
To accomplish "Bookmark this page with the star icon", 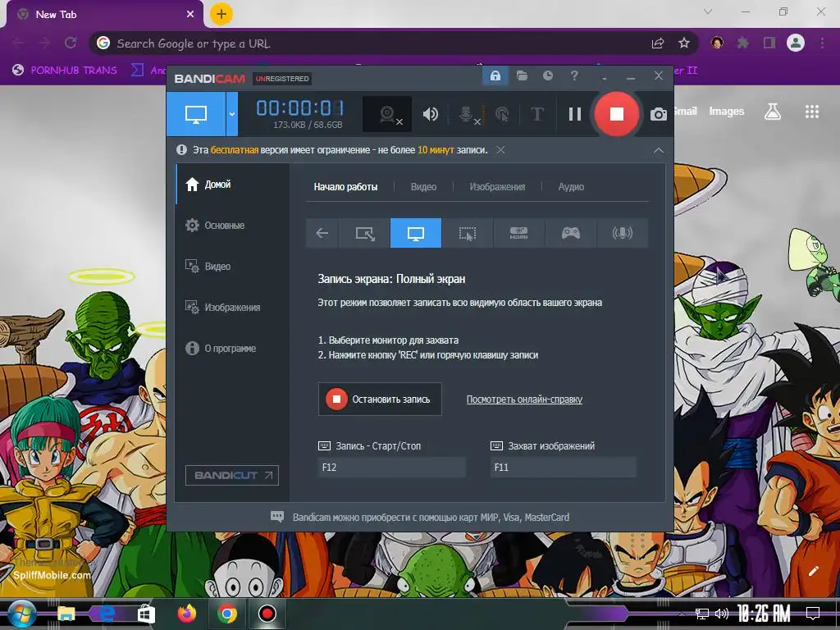I will [683, 43].
